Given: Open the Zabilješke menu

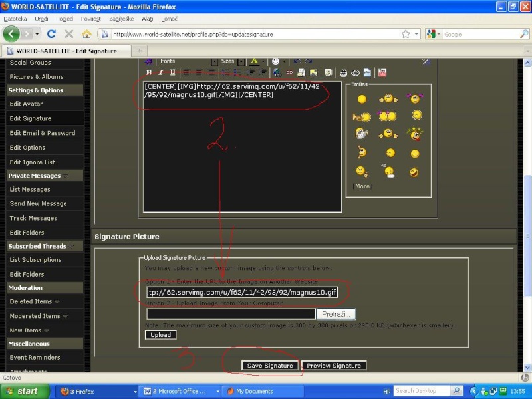Looking at the screenshot, I should click(121, 19).
